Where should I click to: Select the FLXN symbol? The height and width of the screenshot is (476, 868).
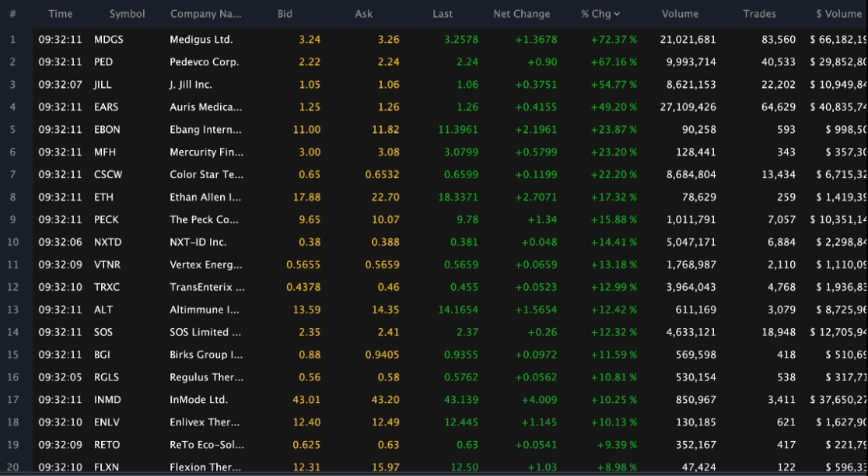(x=107, y=467)
